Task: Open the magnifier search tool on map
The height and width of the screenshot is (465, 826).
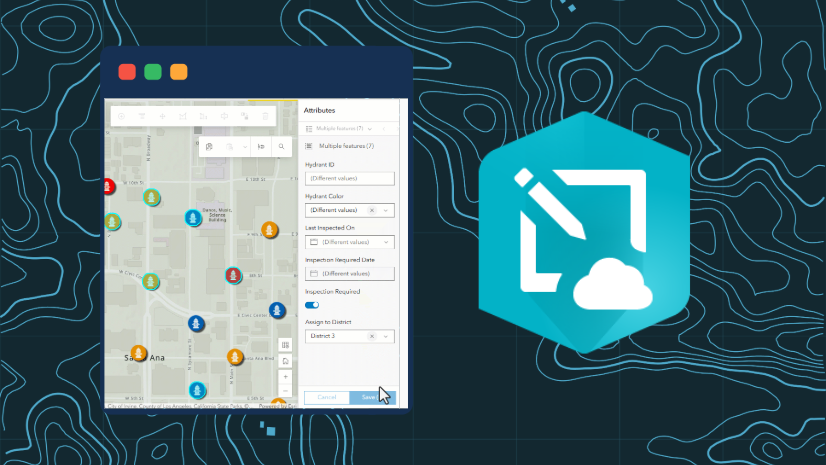Action: [281, 147]
